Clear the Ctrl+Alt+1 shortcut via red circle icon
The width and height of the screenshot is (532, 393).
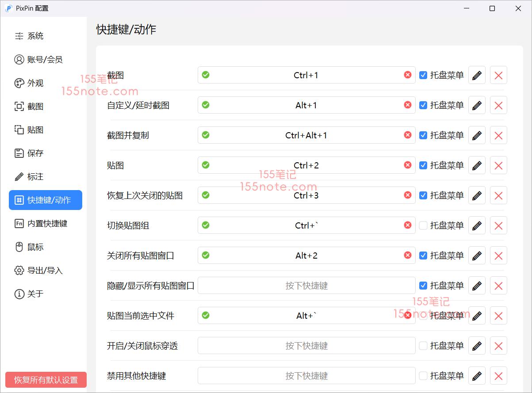[x=408, y=135]
